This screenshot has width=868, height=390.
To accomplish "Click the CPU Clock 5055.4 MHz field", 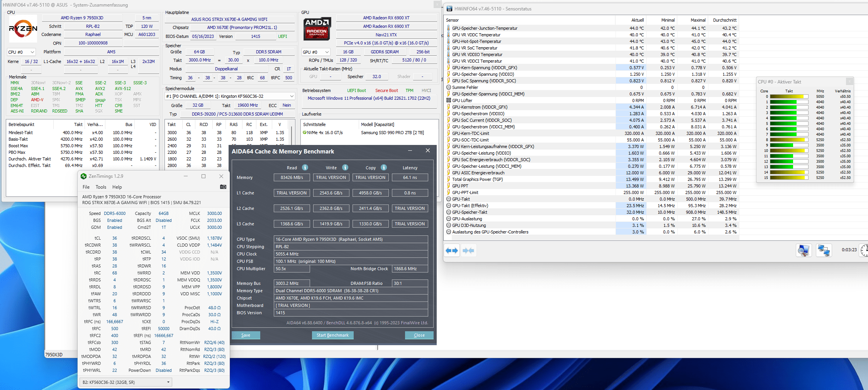I will tap(351, 254).
